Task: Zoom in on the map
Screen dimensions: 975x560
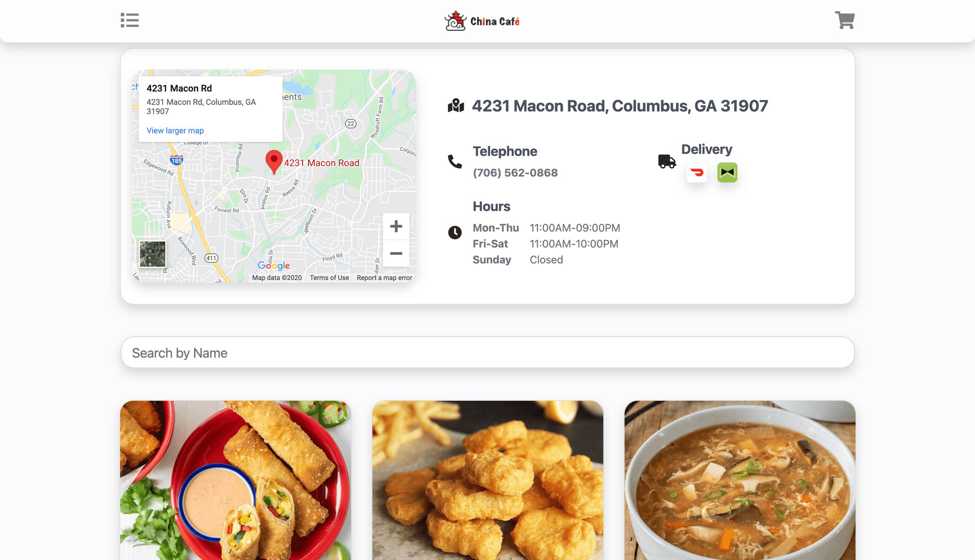Action: pos(396,226)
